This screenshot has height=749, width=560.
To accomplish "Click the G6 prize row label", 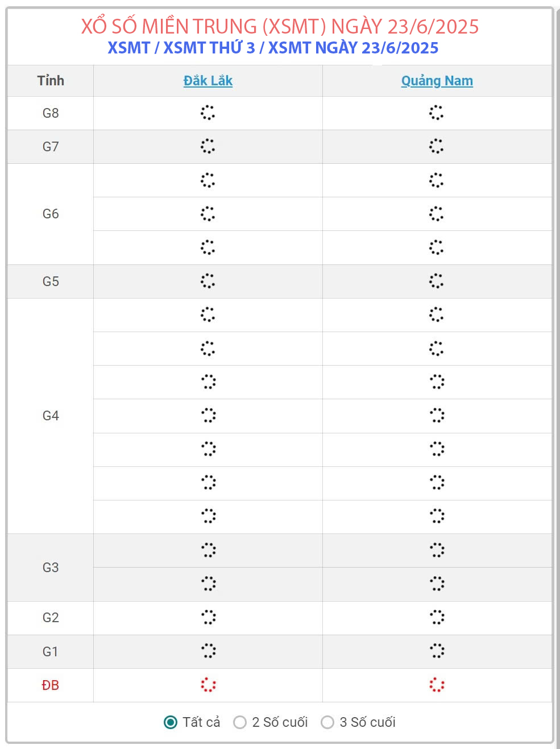I will pos(51,214).
